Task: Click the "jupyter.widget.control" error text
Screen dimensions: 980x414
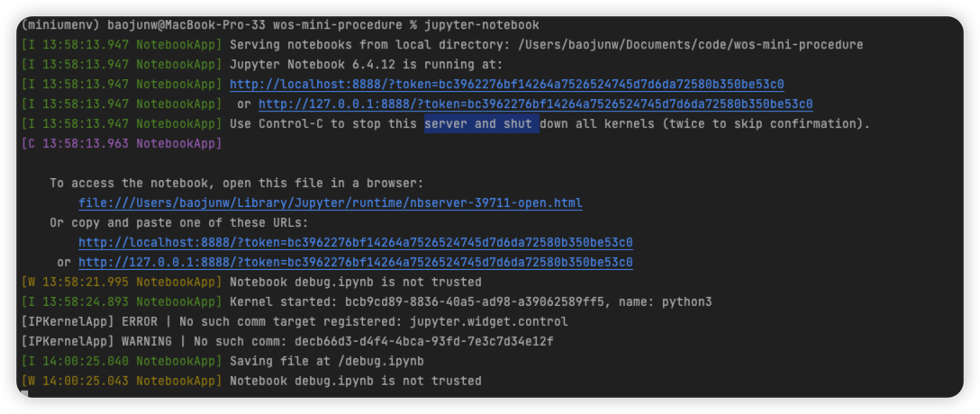Action: coord(489,321)
